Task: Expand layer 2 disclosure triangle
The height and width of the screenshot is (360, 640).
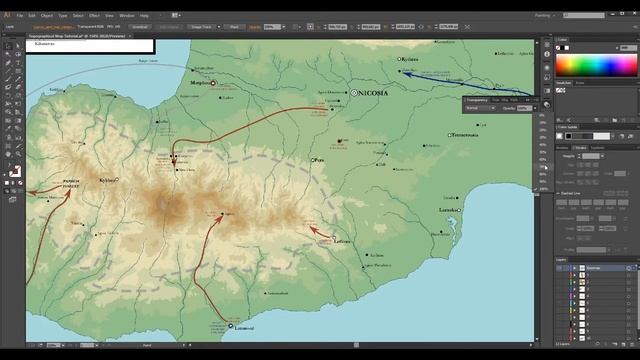Action: (x=575, y=282)
